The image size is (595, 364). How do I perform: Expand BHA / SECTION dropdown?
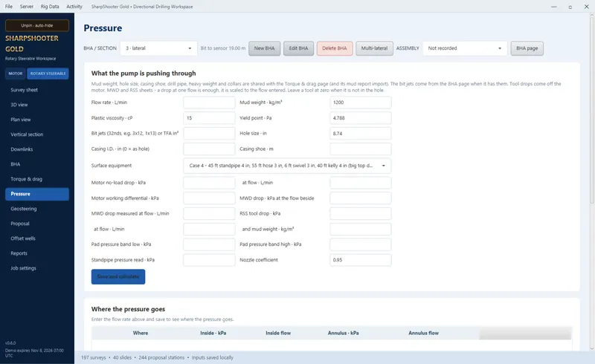tap(158, 48)
